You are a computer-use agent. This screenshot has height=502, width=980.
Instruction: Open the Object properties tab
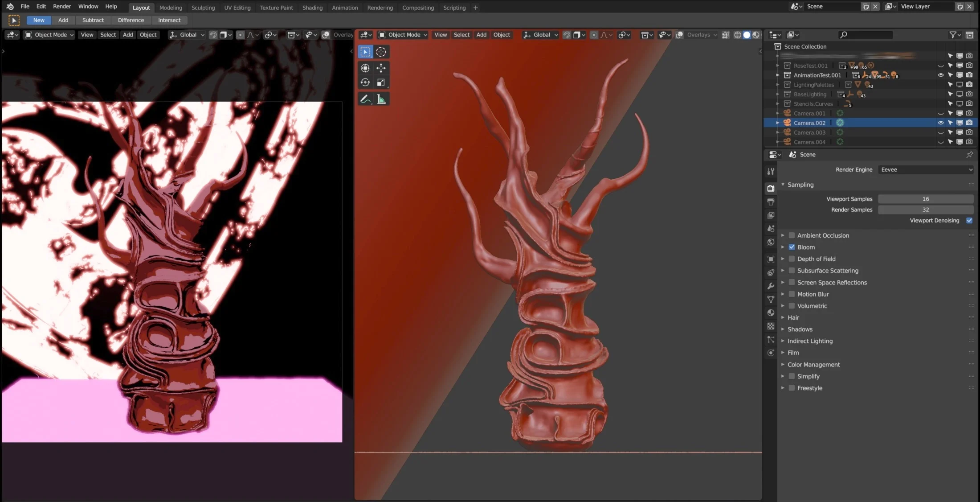pos(771,259)
